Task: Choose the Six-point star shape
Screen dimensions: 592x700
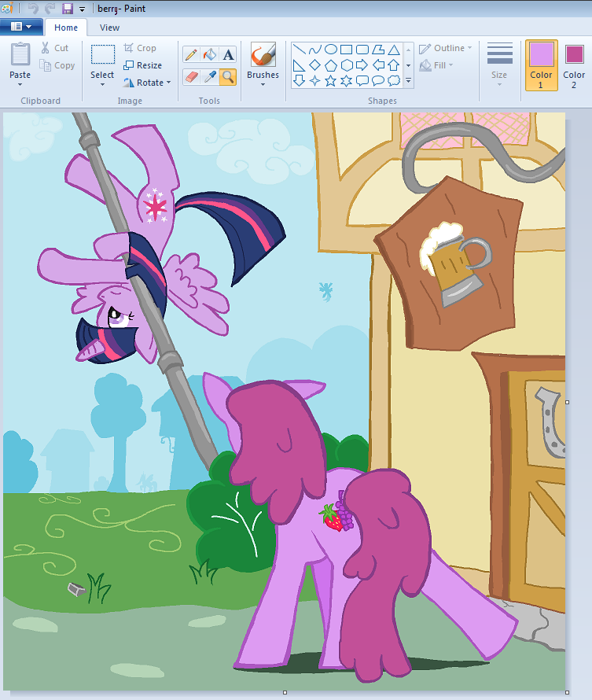Action: pyautogui.click(x=346, y=81)
